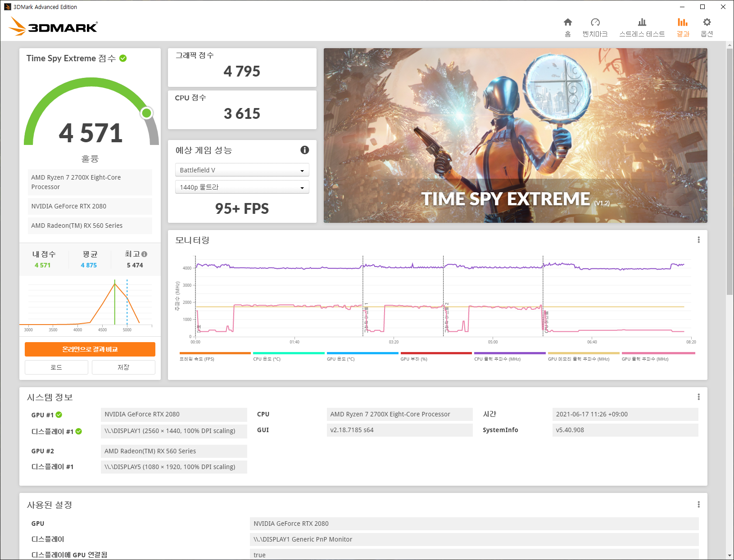Click the 3DMark logo
The width and height of the screenshot is (734, 560).
point(53,26)
